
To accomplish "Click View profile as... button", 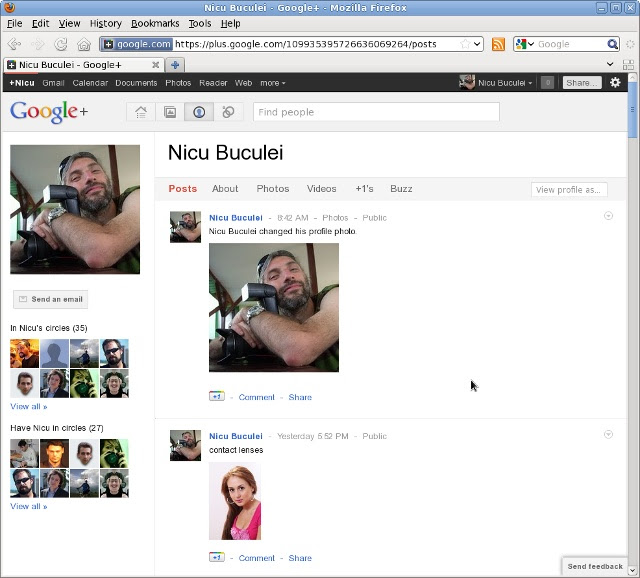I will tap(569, 190).
